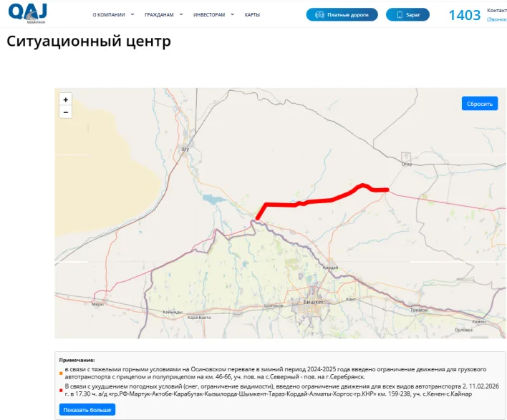Screen dimensions: 507x420
Task: Click the phone icon in Sapar button
Action: (401, 14)
